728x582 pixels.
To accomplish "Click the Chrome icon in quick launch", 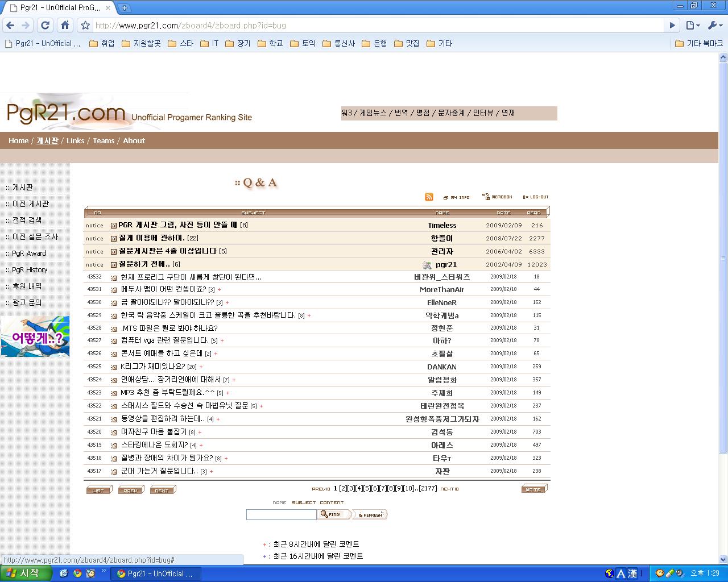I will coord(77,573).
